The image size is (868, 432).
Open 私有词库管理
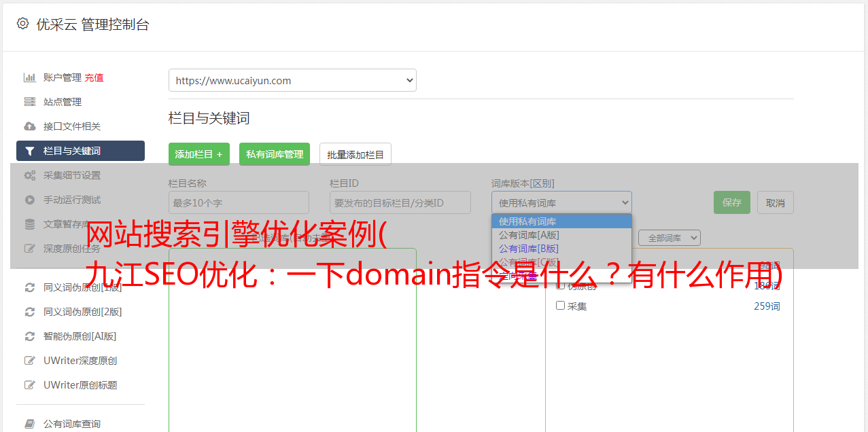(275, 154)
